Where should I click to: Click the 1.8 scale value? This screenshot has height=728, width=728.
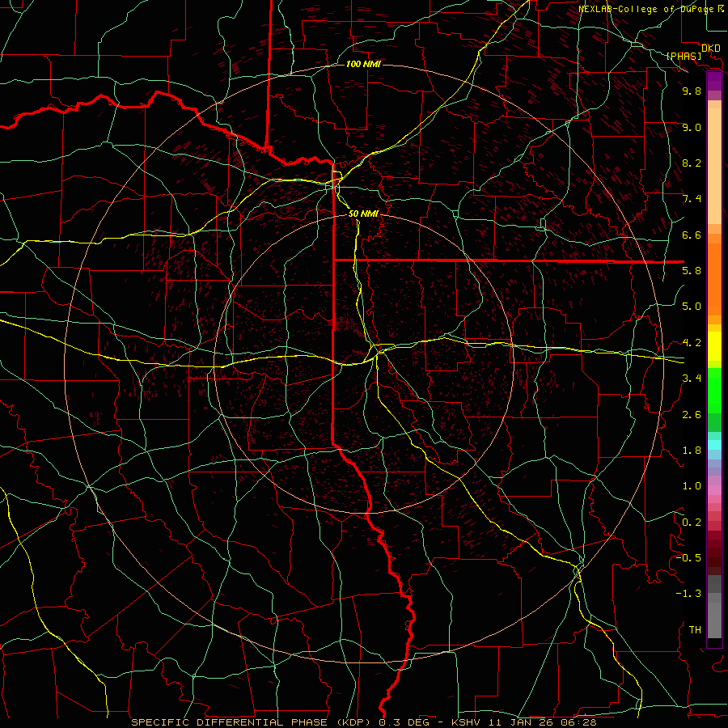click(692, 451)
